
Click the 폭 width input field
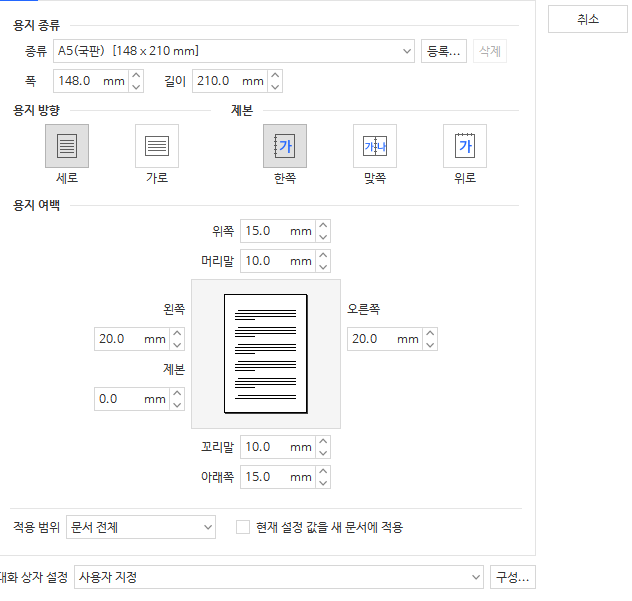point(91,81)
